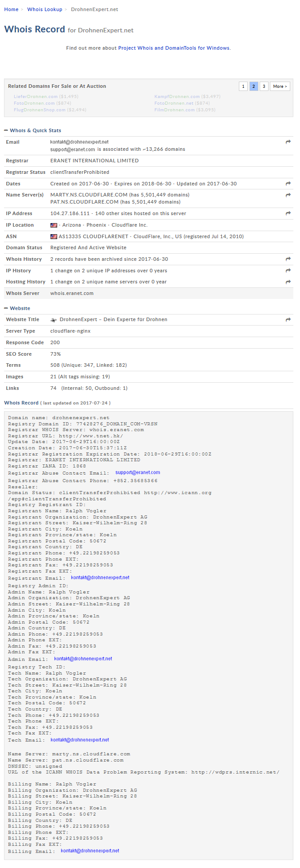Screen dimensions: 300x868
Task: Click the Registered And Active Website status
Action: click(88, 247)
